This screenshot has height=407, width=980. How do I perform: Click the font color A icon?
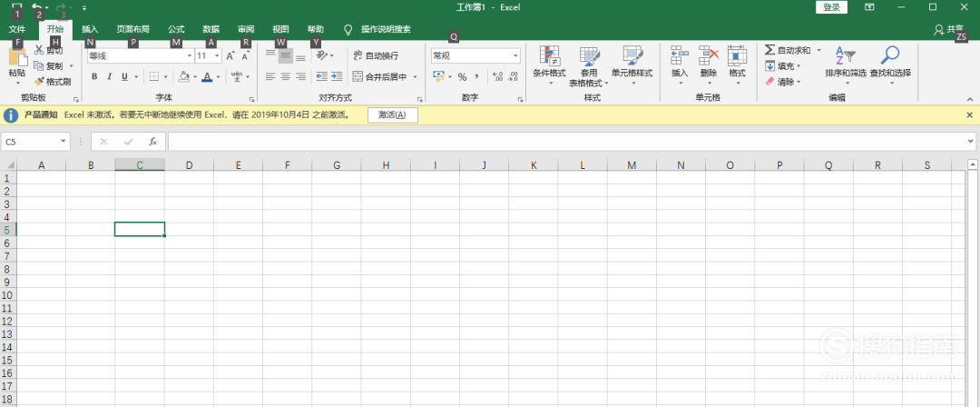click(207, 77)
